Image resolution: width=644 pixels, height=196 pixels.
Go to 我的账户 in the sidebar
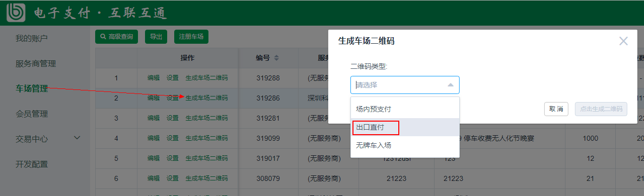pos(31,38)
